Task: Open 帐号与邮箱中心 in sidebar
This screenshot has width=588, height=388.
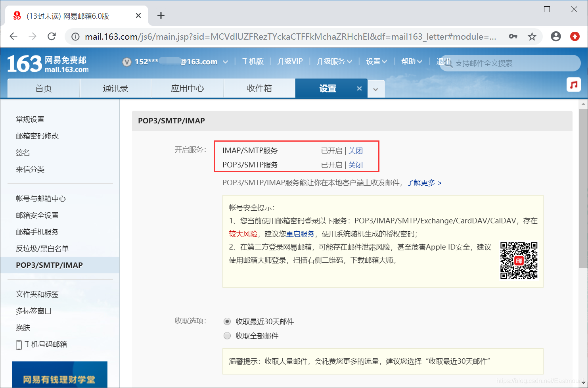Action: click(41, 199)
